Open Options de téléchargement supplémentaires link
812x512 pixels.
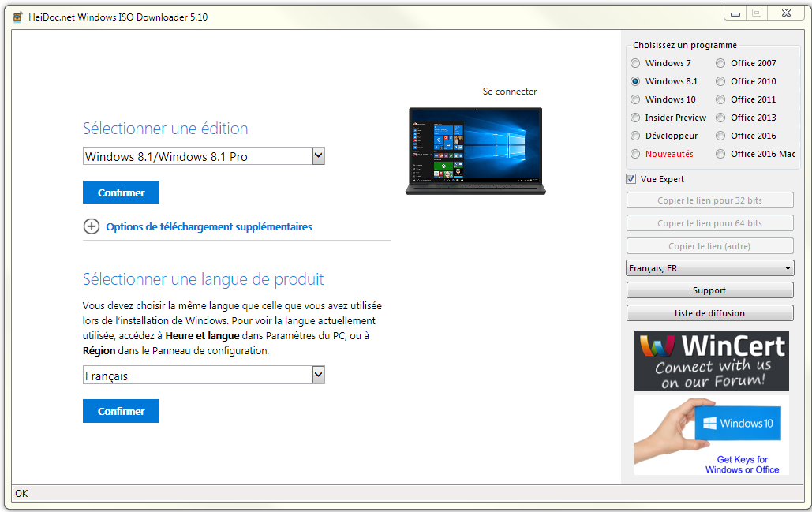pyautogui.click(x=209, y=226)
